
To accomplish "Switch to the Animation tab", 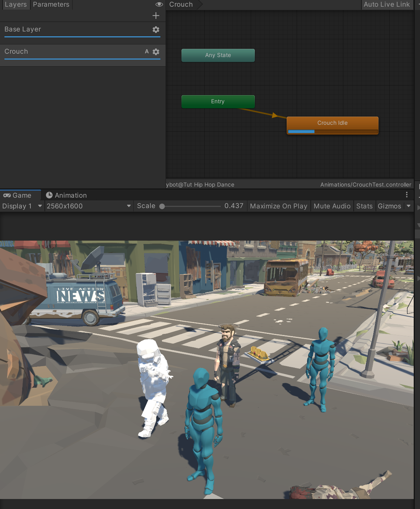I will (66, 195).
